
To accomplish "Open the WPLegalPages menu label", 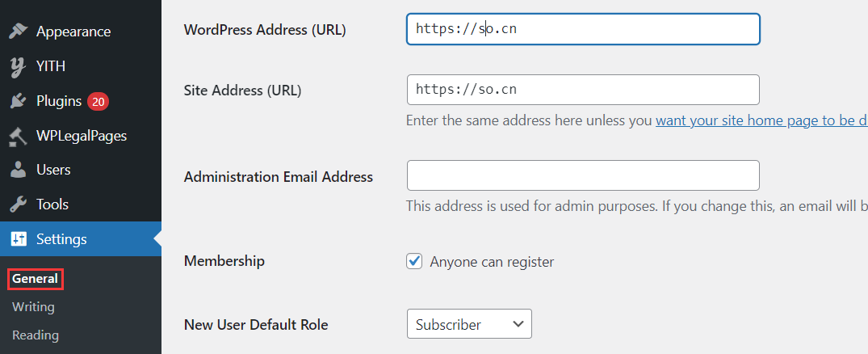I will tap(82, 136).
